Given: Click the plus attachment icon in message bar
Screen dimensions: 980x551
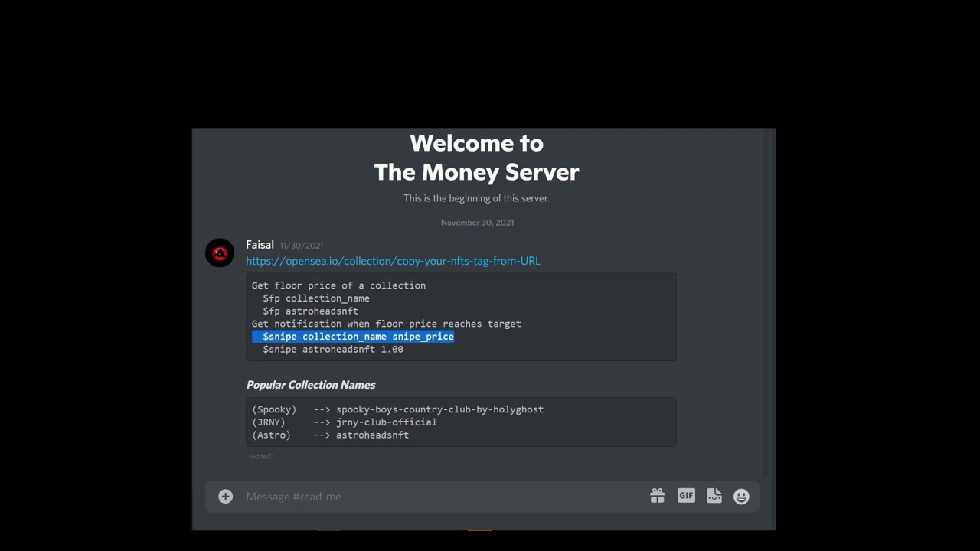Looking at the screenshot, I should click(225, 497).
